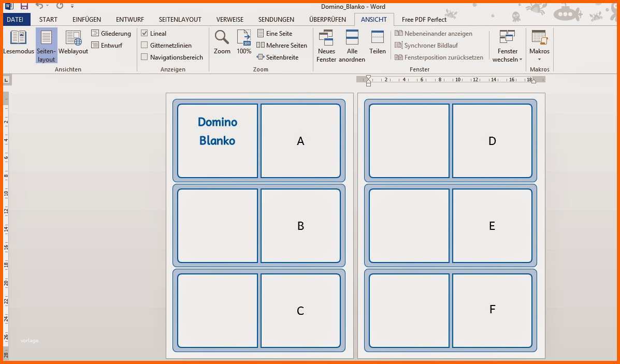Image resolution: width=620 pixels, height=364 pixels.
Task: Click the Domino Blanko title card
Action: tap(218, 141)
